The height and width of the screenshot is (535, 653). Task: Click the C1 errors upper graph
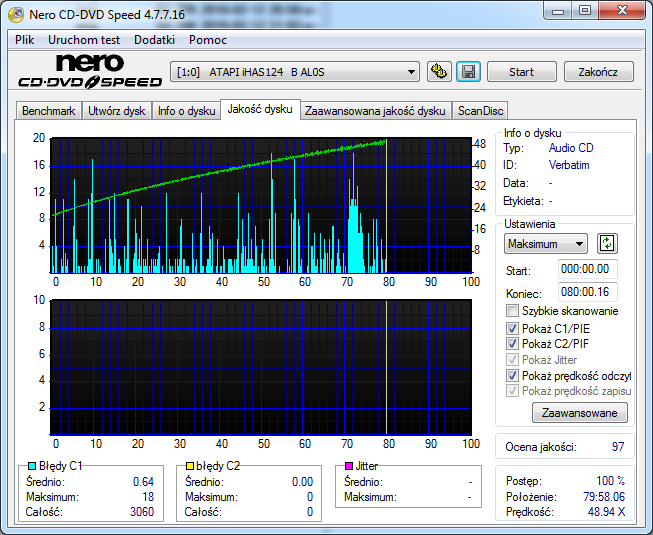point(261,206)
